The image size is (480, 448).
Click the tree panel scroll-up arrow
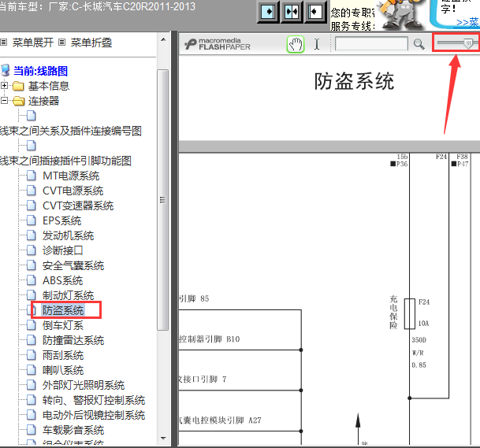click(x=163, y=39)
